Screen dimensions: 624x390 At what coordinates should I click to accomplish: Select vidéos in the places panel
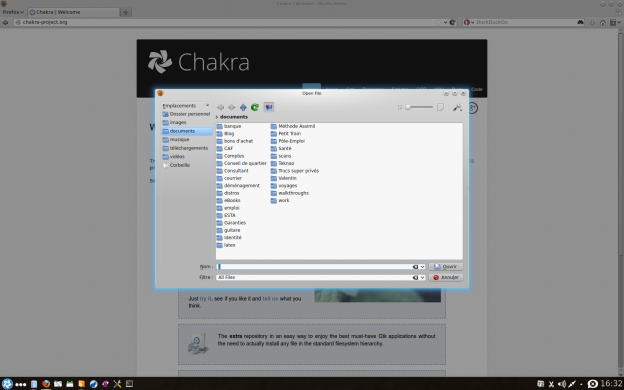174,156
